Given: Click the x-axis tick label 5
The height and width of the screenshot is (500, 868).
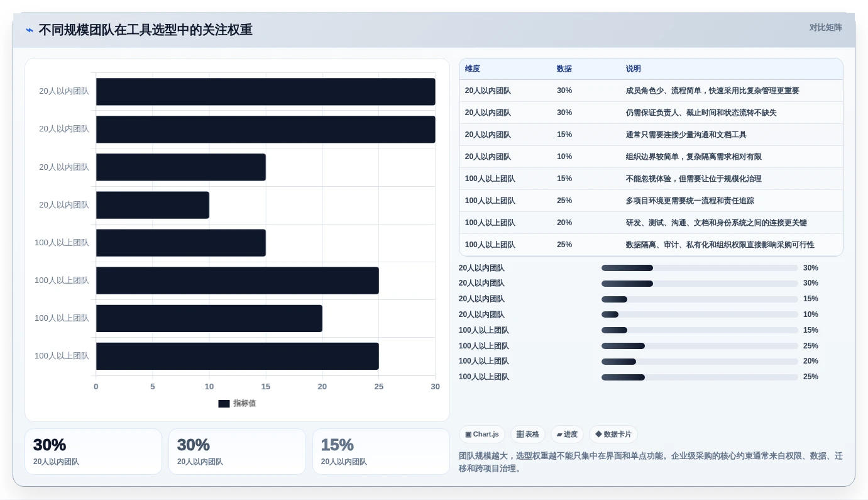Looking at the screenshot, I should [153, 387].
